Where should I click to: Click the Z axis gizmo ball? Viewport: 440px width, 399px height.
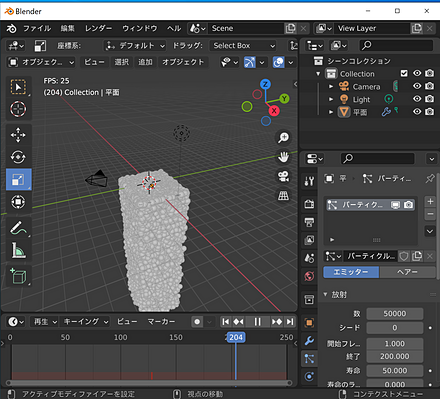[265, 84]
